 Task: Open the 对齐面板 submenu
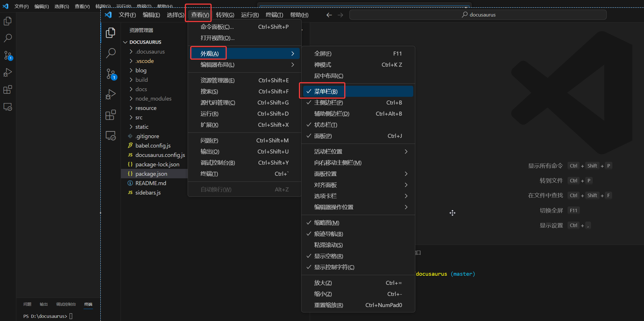[358, 185]
